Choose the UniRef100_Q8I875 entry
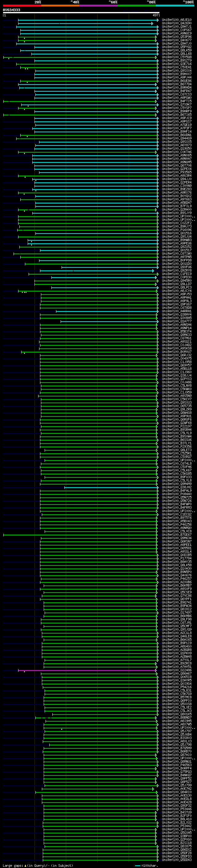Screen dimensions: 197x868 click(x=177, y=846)
